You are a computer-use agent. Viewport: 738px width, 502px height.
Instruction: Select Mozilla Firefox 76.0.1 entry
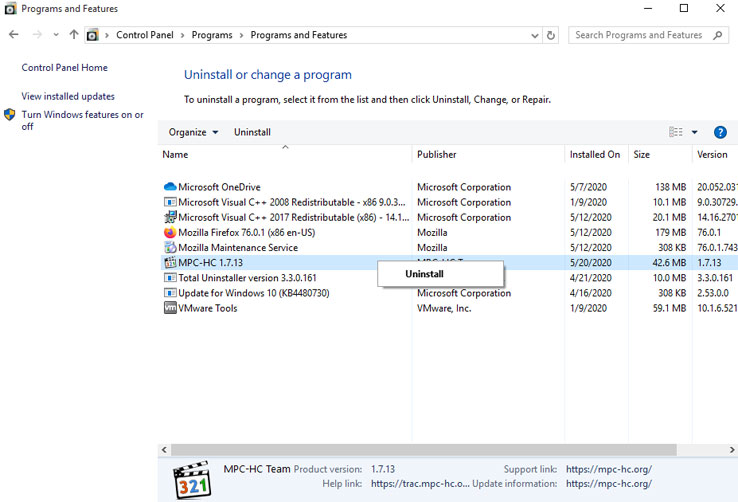click(247, 232)
